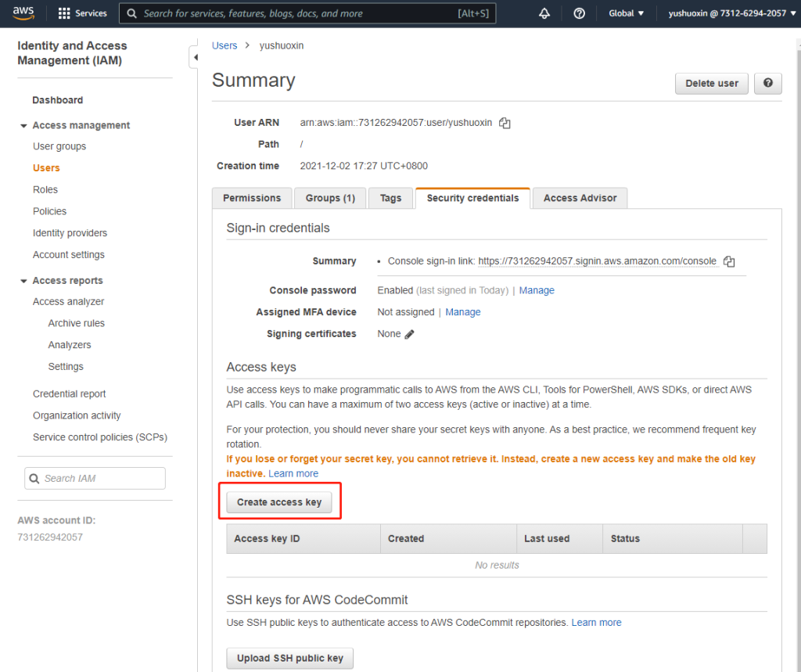This screenshot has height=672, width=801.
Task: Copy the console sign-in link
Action: 729,261
